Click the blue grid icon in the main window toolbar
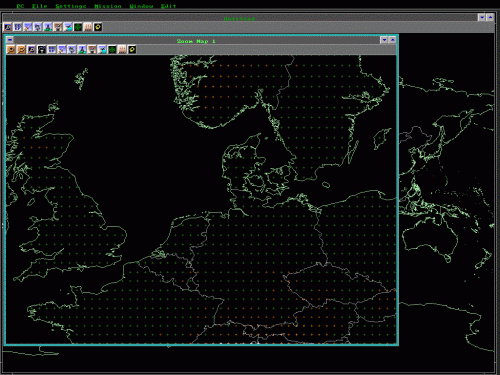 18,27
